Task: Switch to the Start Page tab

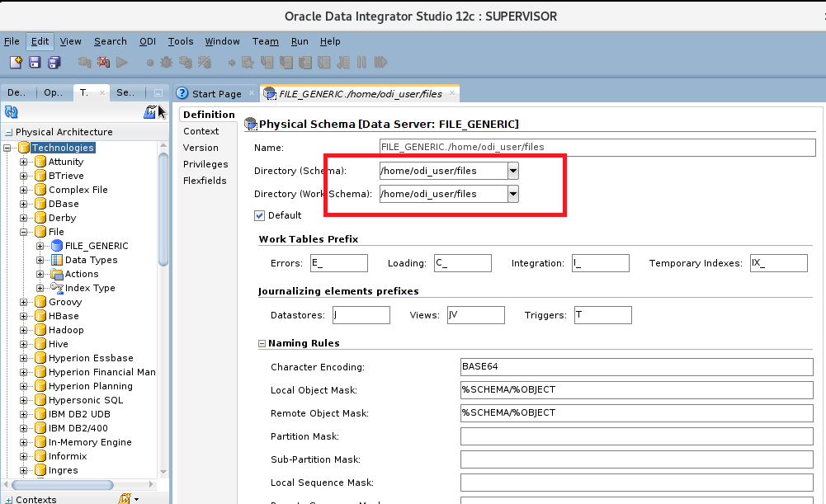Action: 216,94
